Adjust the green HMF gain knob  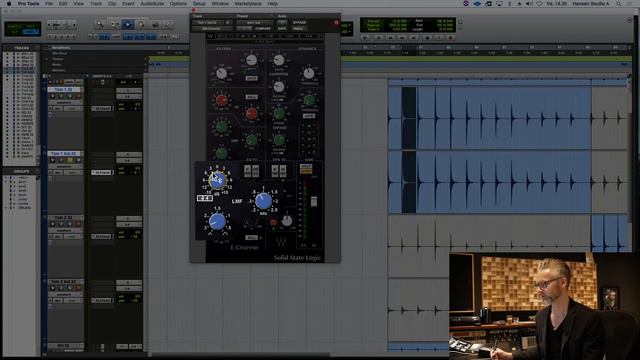click(x=222, y=127)
